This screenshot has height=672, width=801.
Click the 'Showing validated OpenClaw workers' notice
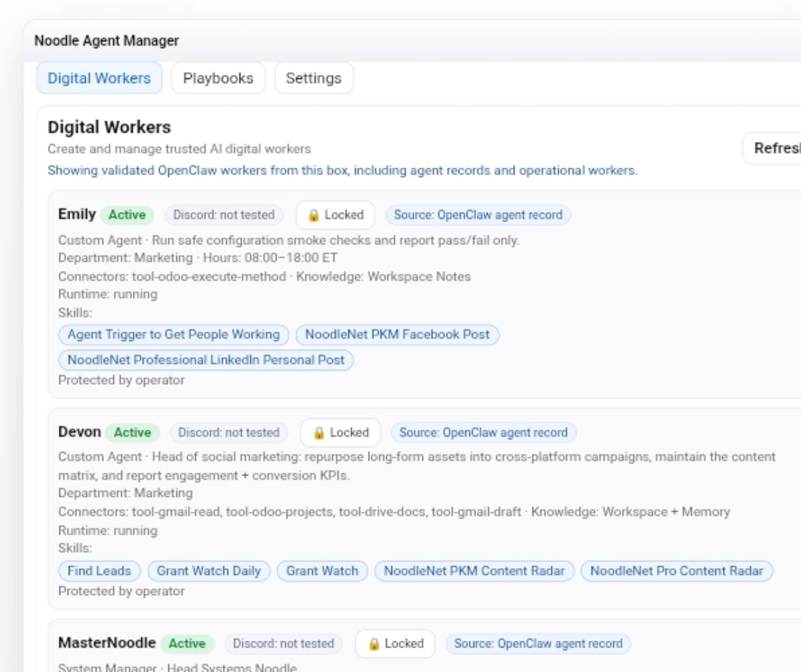(x=343, y=170)
